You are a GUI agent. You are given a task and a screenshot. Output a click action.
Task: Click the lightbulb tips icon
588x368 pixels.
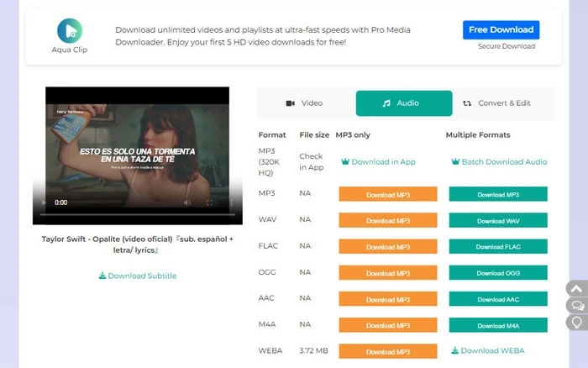[577, 322]
